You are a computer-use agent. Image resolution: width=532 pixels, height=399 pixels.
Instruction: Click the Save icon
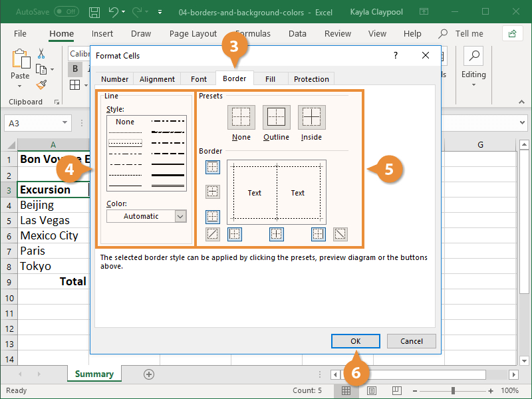92,11
